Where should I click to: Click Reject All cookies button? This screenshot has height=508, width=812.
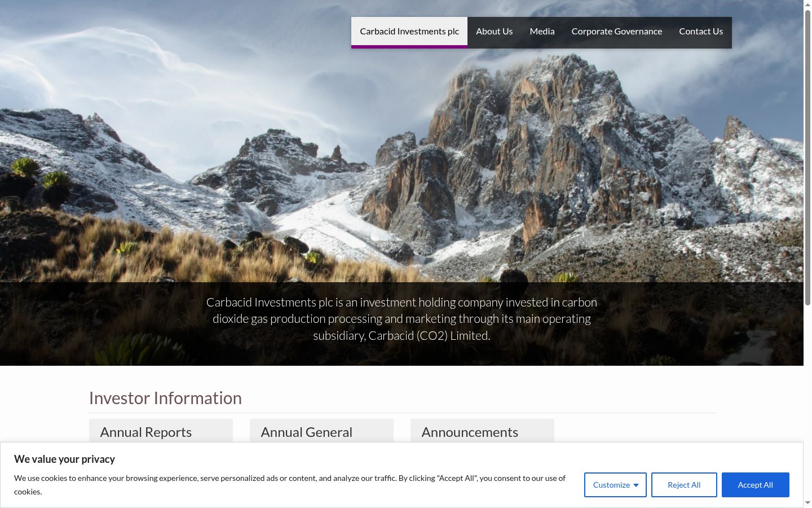coord(684,485)
